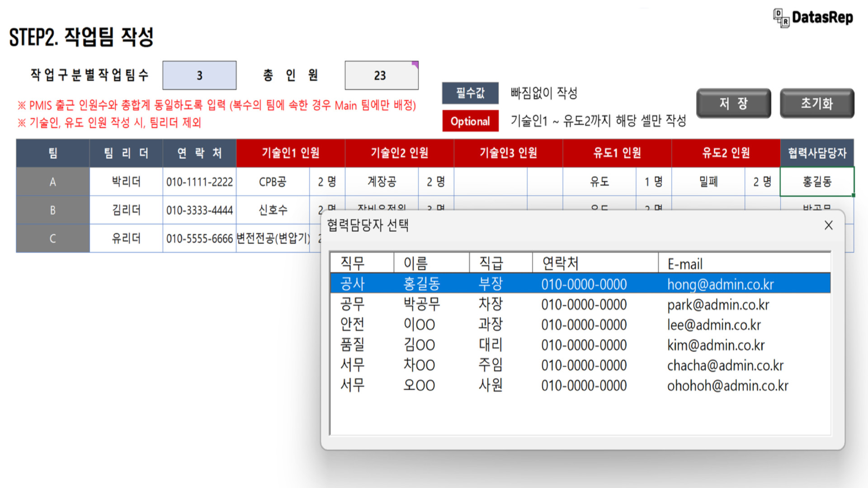Click 박리더 team leader cell
Viewport: 868px width, 488px height.
(126, 182)
